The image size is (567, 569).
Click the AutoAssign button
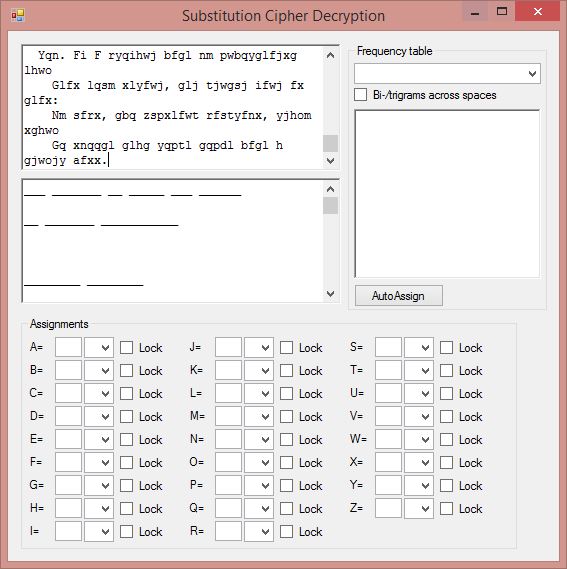[x=399, y=296]
